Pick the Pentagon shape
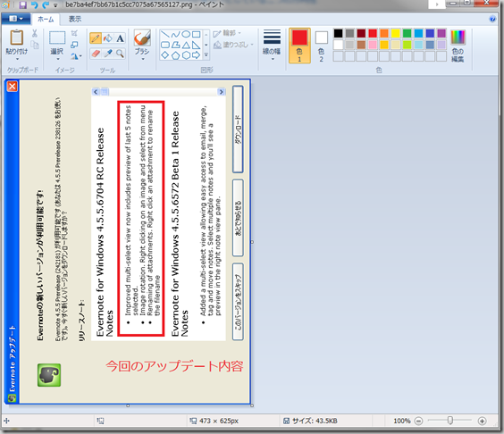 click(x=175, y=55)
